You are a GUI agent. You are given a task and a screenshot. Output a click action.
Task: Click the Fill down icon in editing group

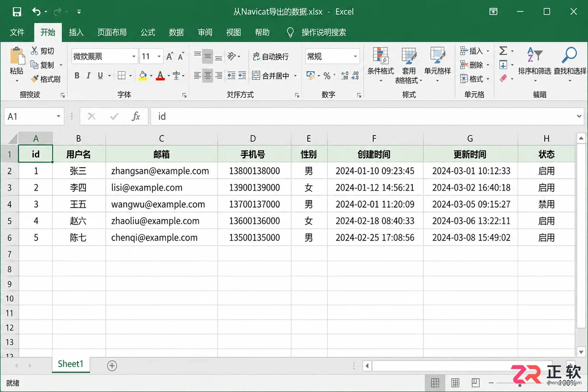tap(503, 65)
